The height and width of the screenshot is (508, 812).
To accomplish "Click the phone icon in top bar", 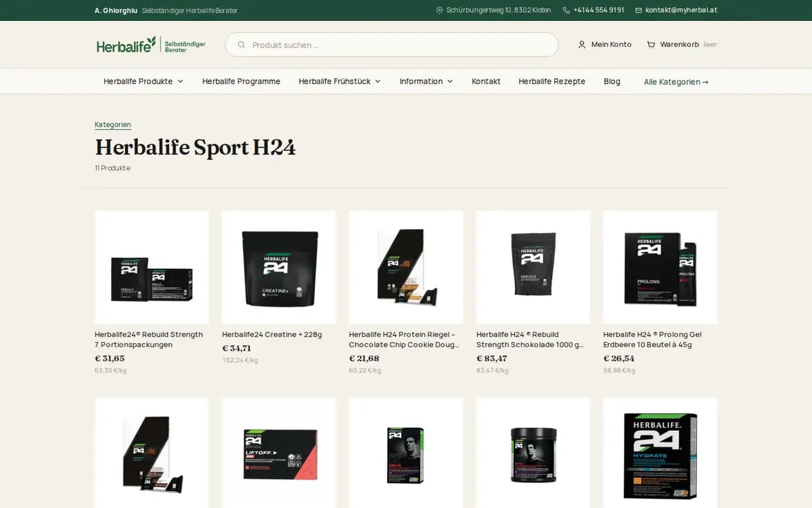I will (566, 10).
